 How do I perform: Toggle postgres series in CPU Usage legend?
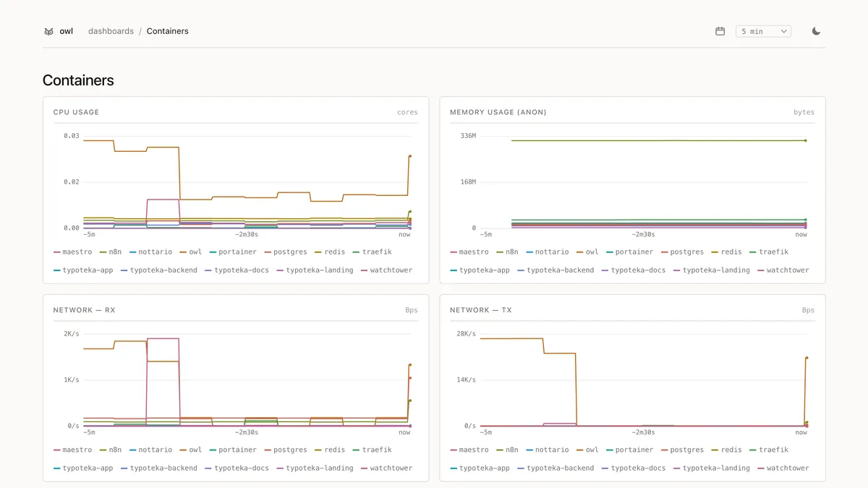coord(286,252)
